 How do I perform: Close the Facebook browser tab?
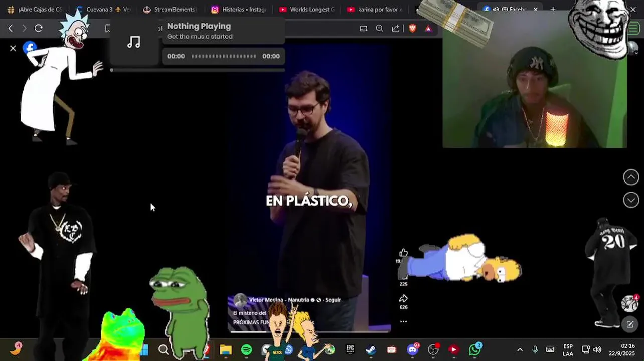pos(535,10)
